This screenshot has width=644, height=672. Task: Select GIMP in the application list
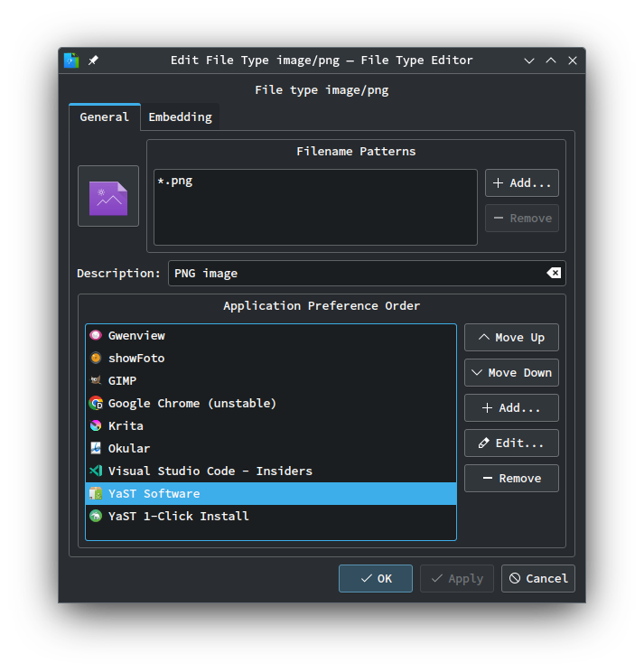click(271, 380)
